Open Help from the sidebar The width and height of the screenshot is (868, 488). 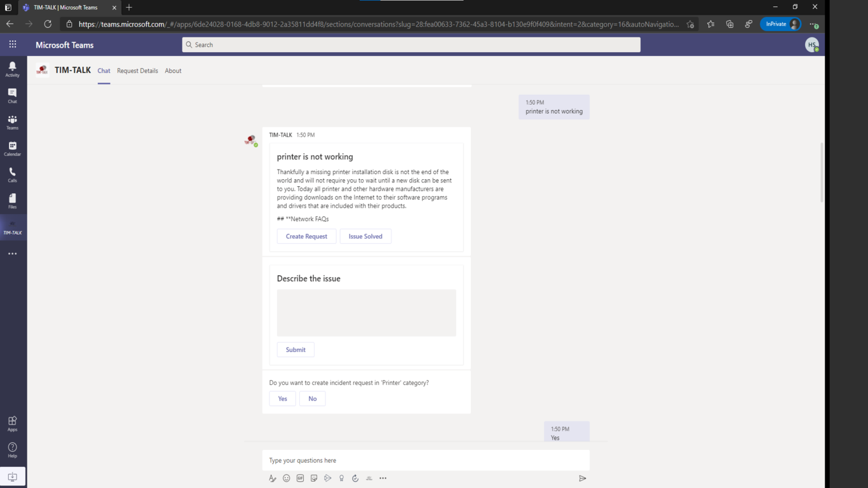(12, 450)
